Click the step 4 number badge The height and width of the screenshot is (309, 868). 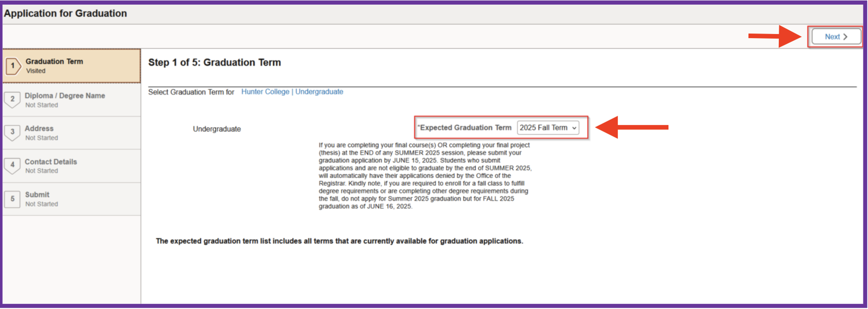tap(12, 165)
